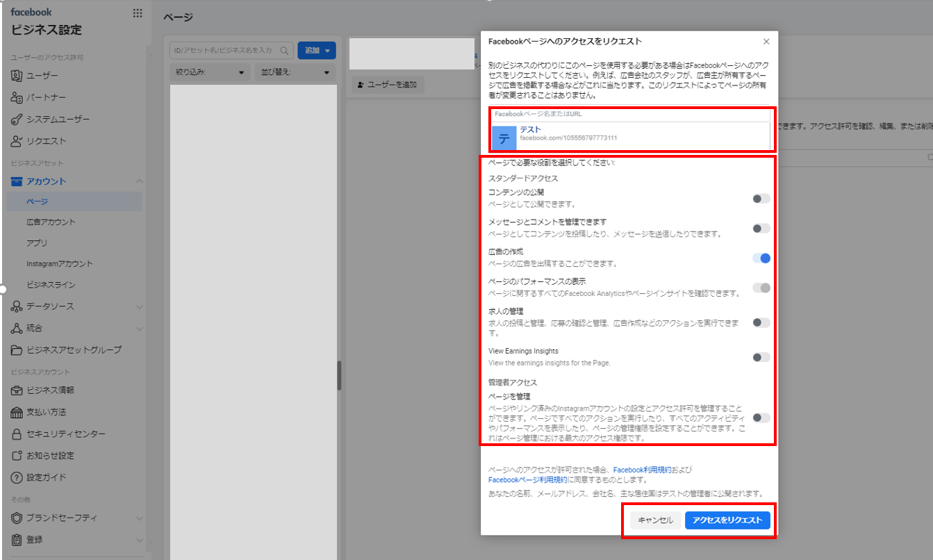Open the 追加 dropdown button
Viewport: 933px width, 560px height.
[317, 51]
